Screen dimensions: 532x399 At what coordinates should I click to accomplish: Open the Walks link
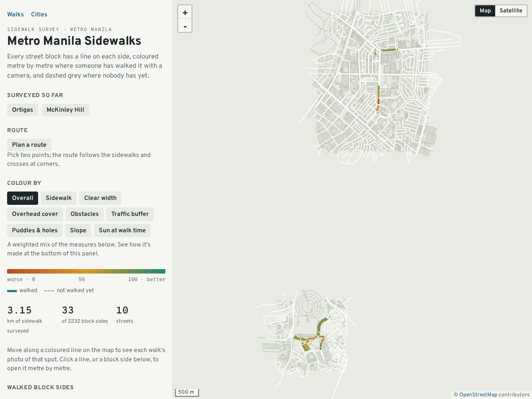coord(16,14)
